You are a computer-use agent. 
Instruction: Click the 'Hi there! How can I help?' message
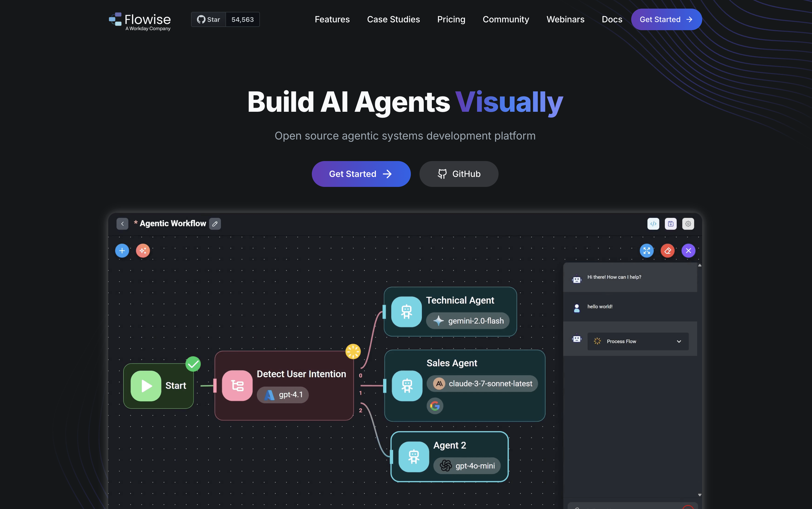614,277
